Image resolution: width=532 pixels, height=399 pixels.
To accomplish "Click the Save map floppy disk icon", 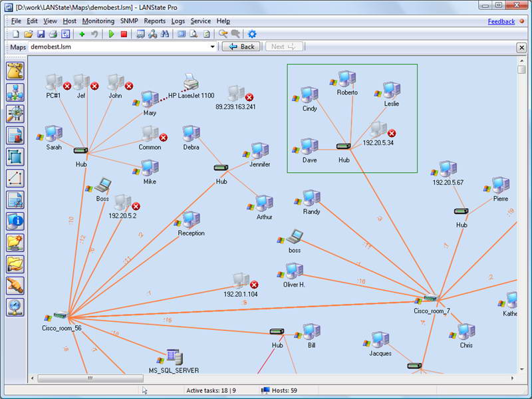I will (41, 34).
